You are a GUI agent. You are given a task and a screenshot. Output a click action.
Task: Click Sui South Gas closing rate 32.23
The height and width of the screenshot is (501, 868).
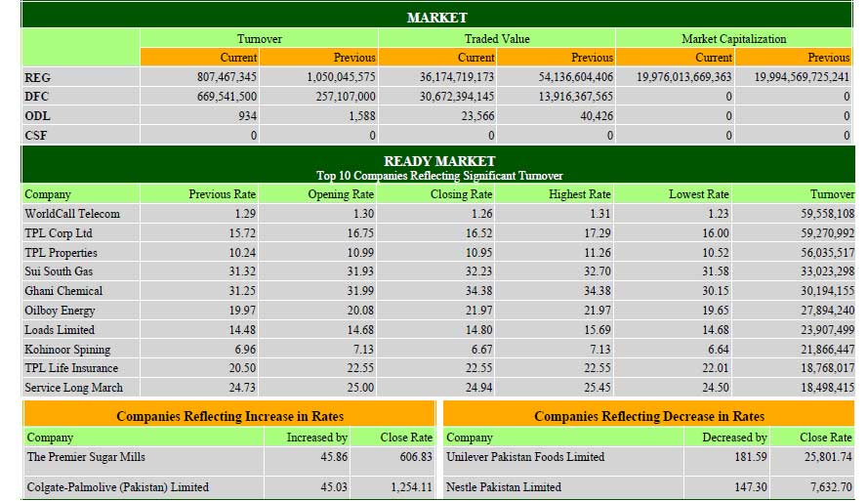tap(478, 271)
